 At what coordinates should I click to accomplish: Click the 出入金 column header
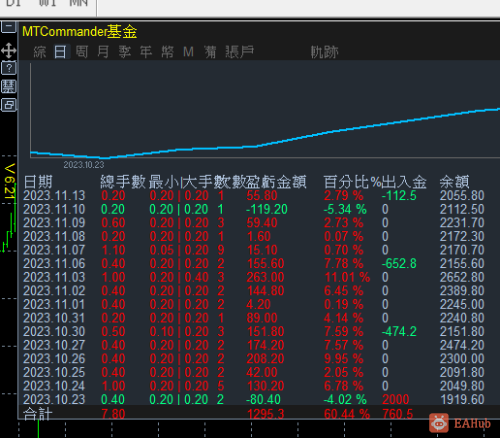pyautogui.click(x=404, y=182)
